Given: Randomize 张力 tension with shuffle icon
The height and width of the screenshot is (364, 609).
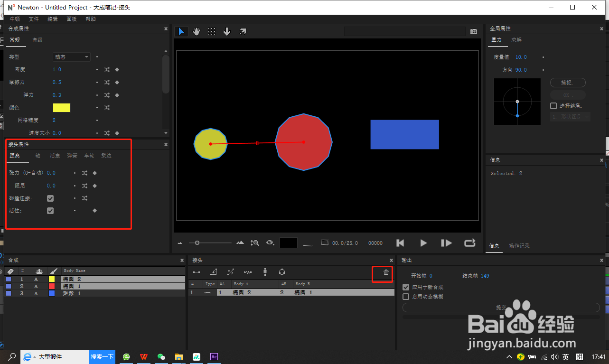Looking at the screenshot, I should (84, 173).
